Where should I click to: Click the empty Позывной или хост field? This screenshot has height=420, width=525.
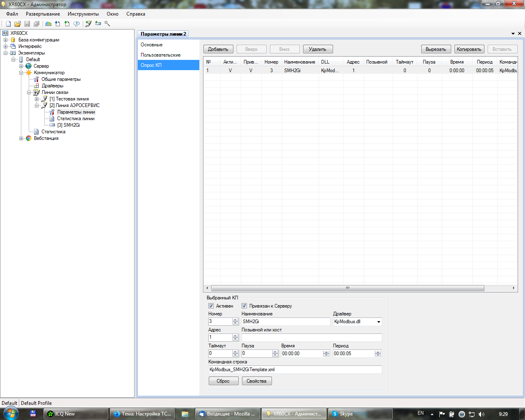tap(312, 338)
